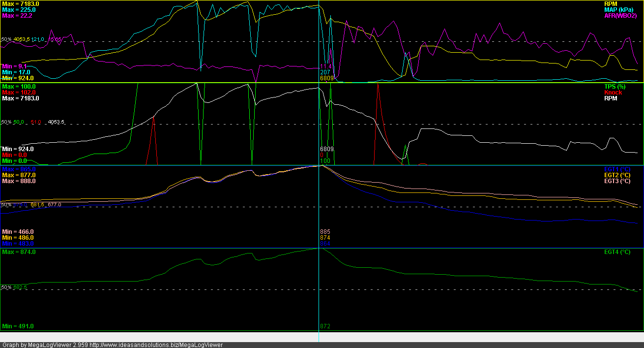Select the white RPM legend label in the second graph
Image resolution: width=644 pixels, height=348 pixels.
tap(611, 98)
